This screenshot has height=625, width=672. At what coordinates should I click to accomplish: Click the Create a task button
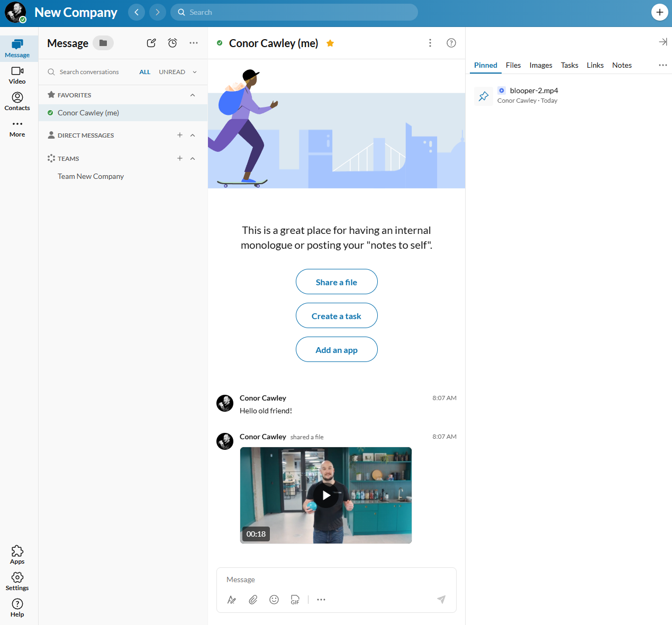coord(337,315)
